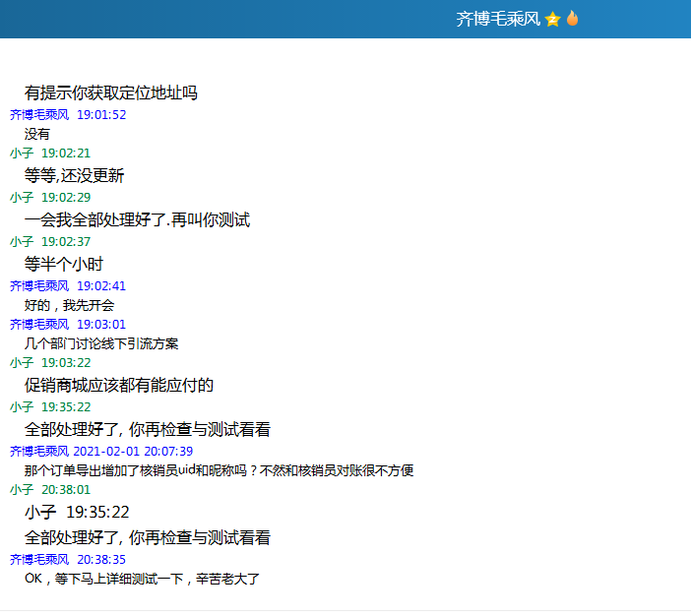The height and width of the screenshot is (616, 691).
Task: Click the orange flame icon in header
Action: coord(572,19)
